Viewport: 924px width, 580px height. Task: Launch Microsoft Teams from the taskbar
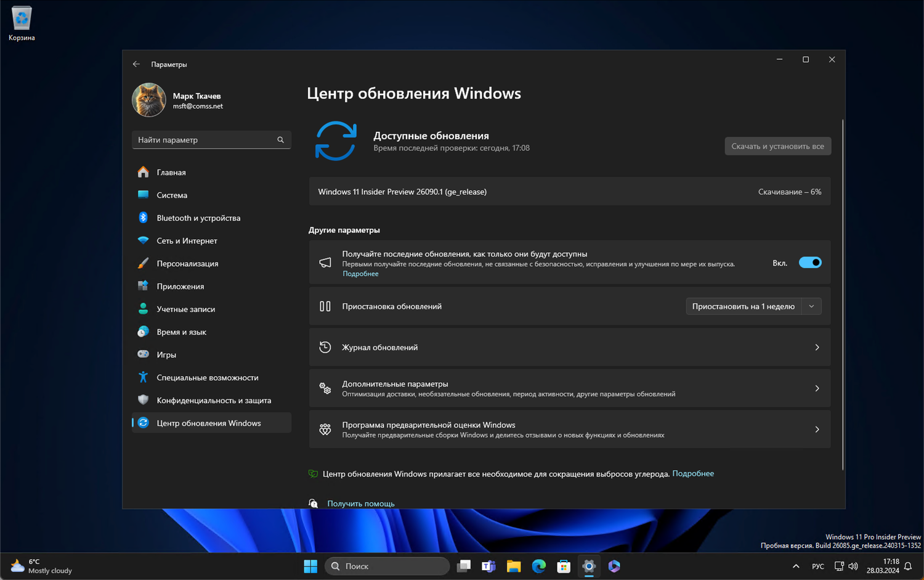click(488, 566)
